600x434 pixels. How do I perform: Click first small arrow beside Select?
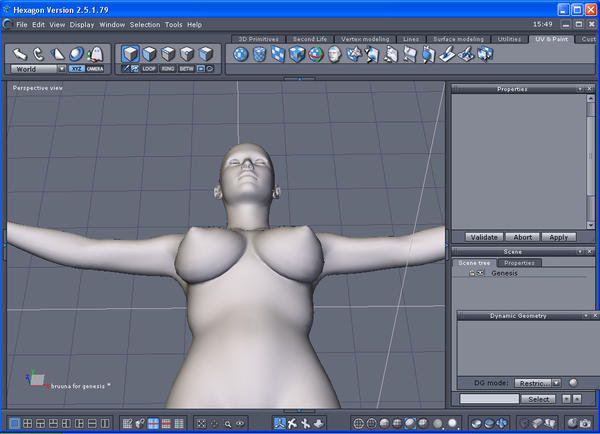(566, 399)
